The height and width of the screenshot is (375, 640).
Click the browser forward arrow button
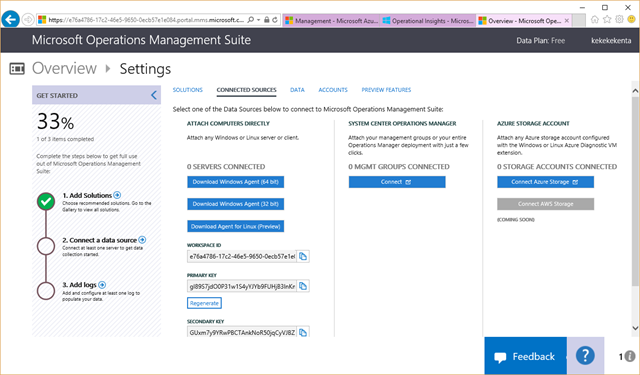pos(28,20)
